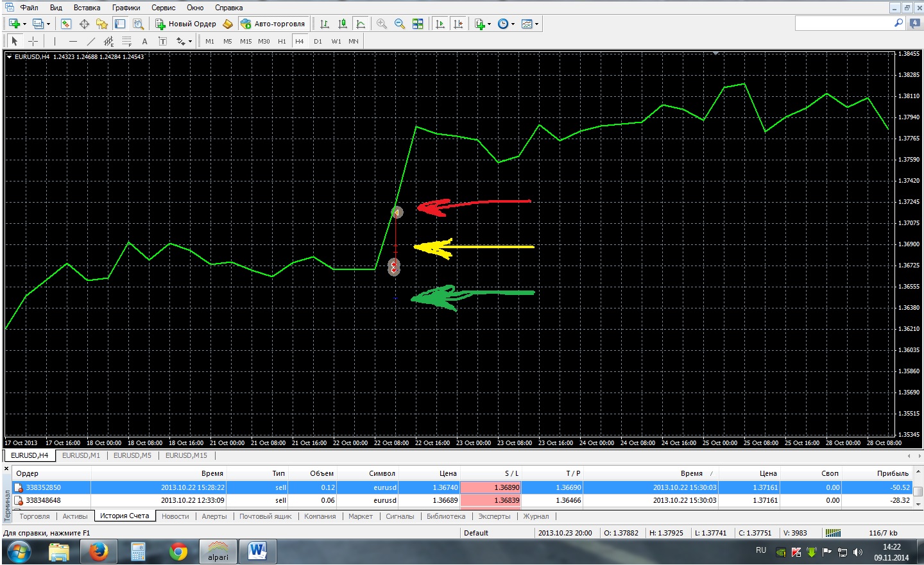Toggle the line chart icon
This screenshot has height=565, width=924.
(361, 24)
